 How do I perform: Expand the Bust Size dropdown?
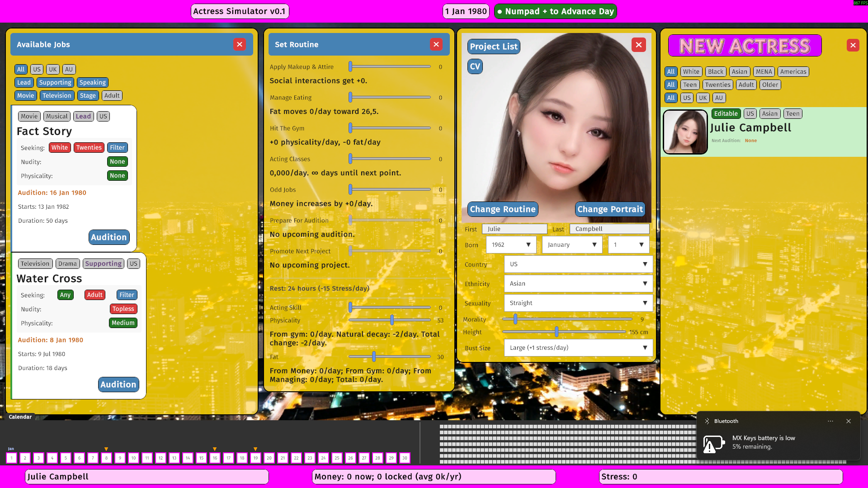(578, 348)
